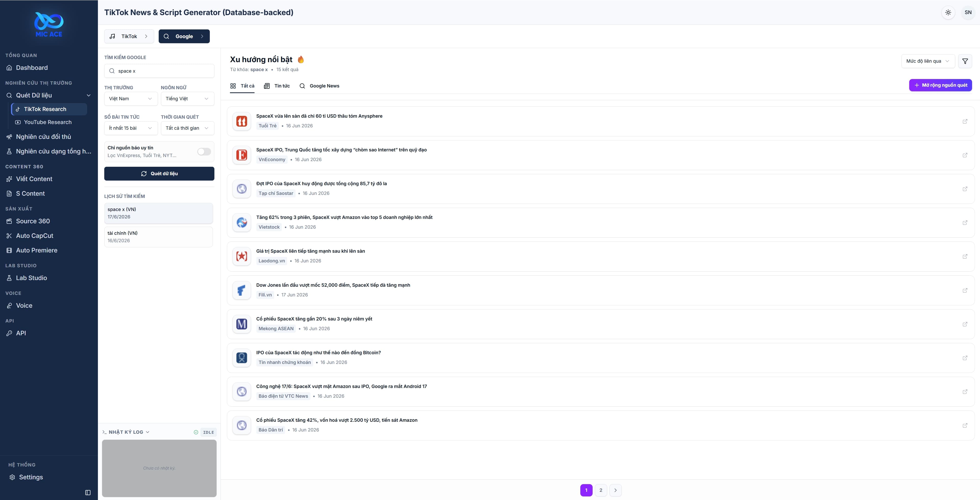Focus the Google search keyword field

coord(159,71)
